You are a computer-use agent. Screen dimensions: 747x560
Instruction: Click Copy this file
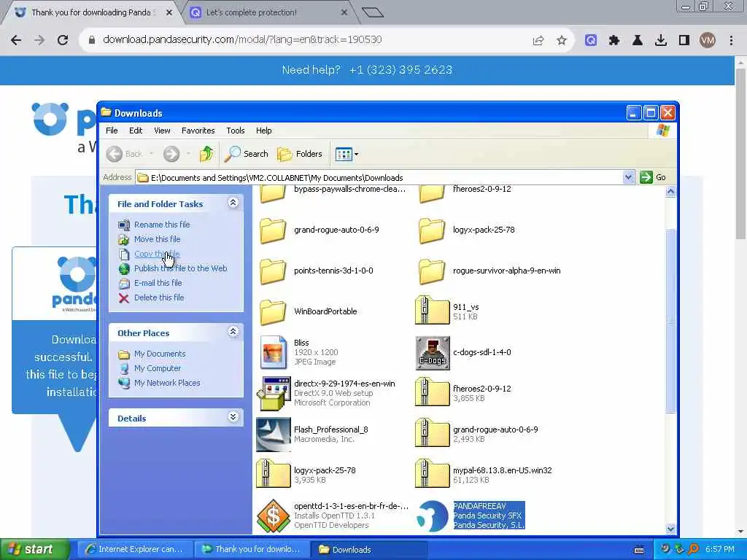tap(157, 254)
